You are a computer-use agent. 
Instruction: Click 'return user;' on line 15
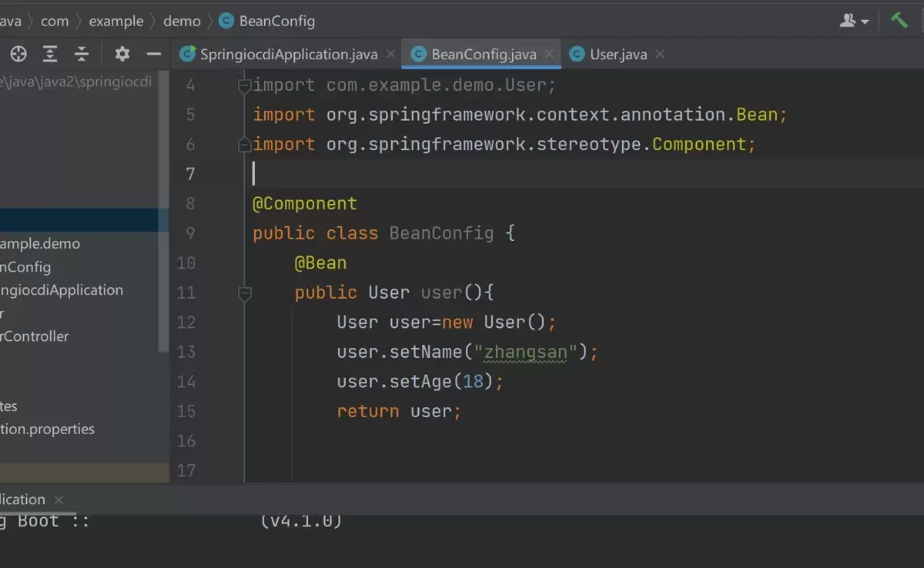tap(399, 412)
